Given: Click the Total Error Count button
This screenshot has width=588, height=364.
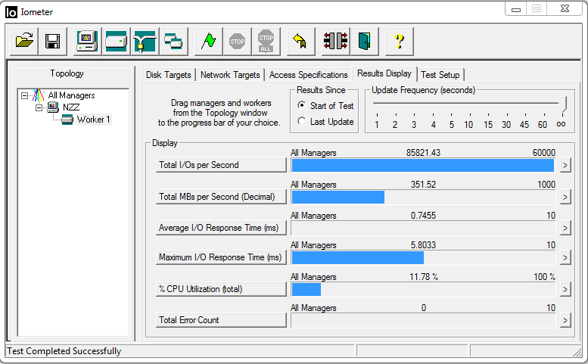Looking at the screenshot, I should [221, 320].
